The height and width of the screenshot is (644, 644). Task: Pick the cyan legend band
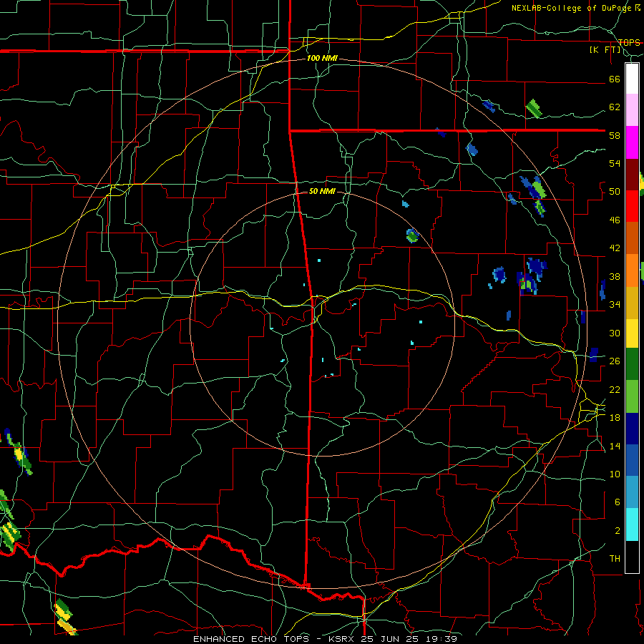[x=632, y=525]
